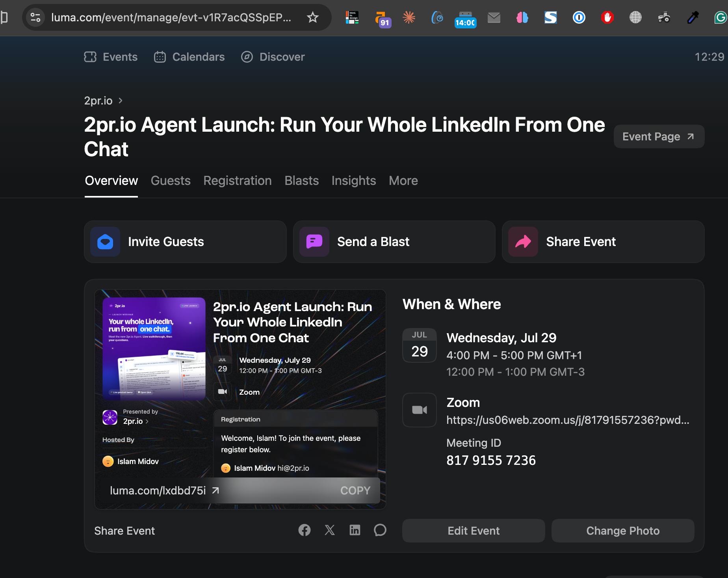Click the Edit Event button

coord(474,531)
